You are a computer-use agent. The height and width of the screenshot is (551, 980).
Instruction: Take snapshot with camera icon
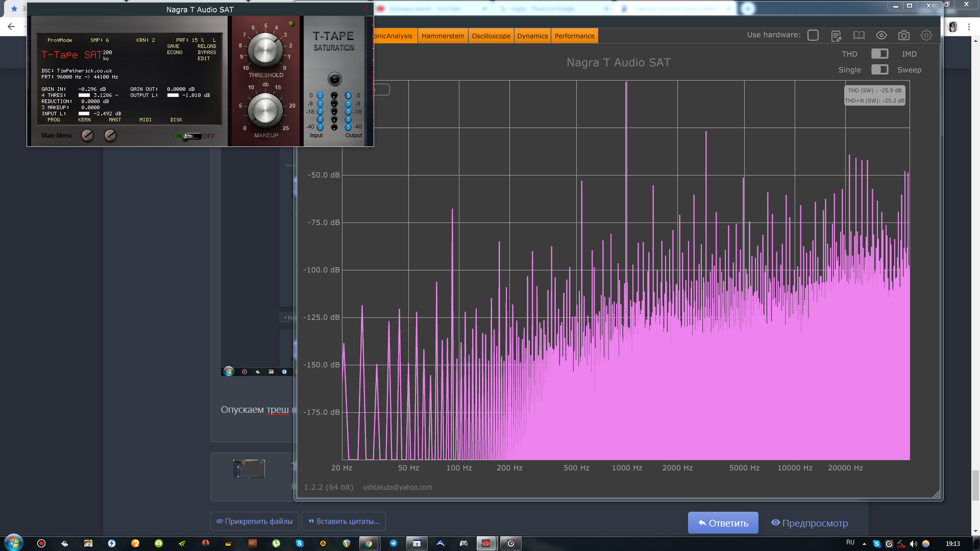pos(904,36)
